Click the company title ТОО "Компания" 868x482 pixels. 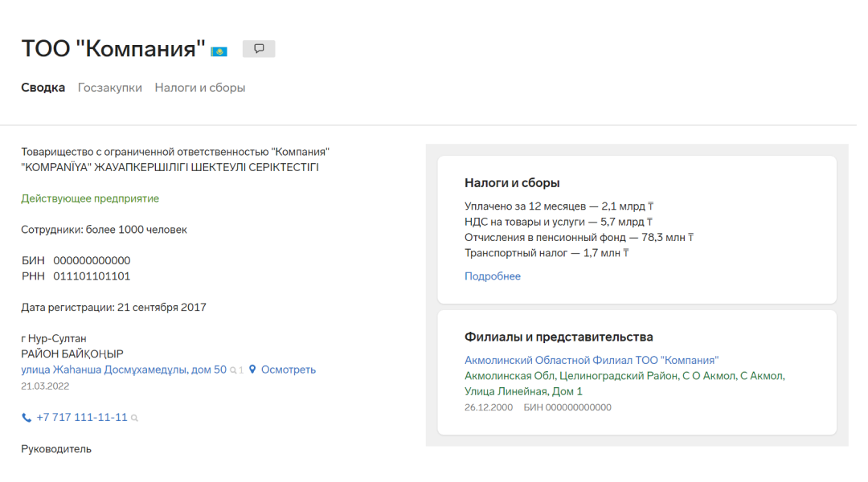(113, 49)
